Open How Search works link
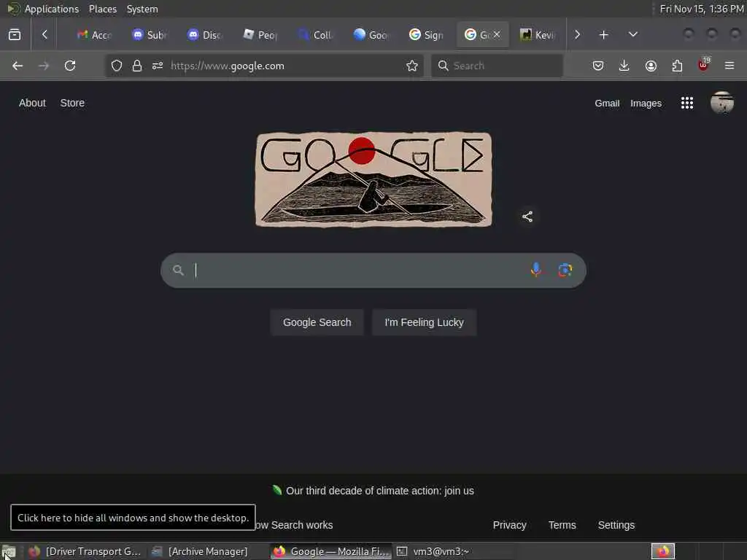 click(295, 525)
